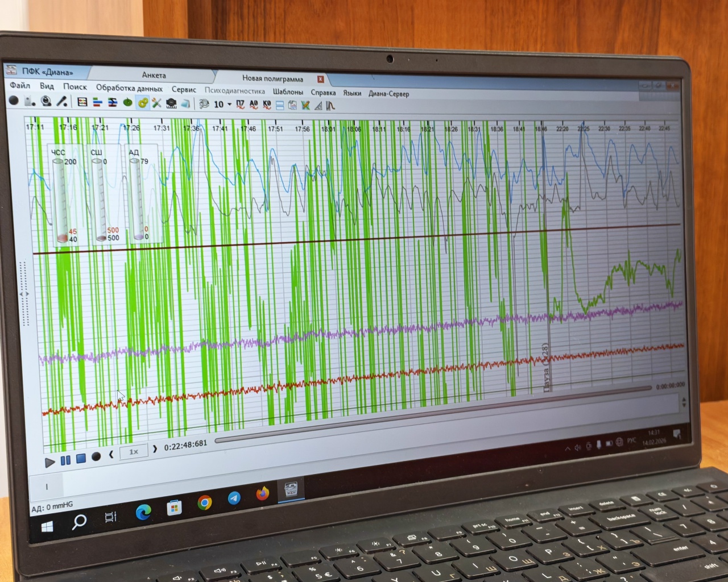Viewport: 728px width, 582px height.
Task: Switch to the Анкета tab
Action: point(154,75)
